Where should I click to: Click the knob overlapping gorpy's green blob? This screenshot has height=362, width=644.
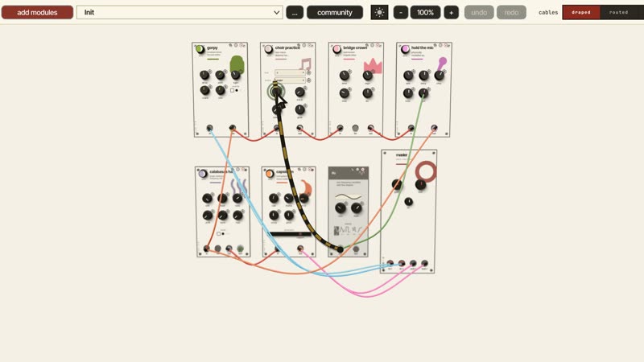click(235, 75)
